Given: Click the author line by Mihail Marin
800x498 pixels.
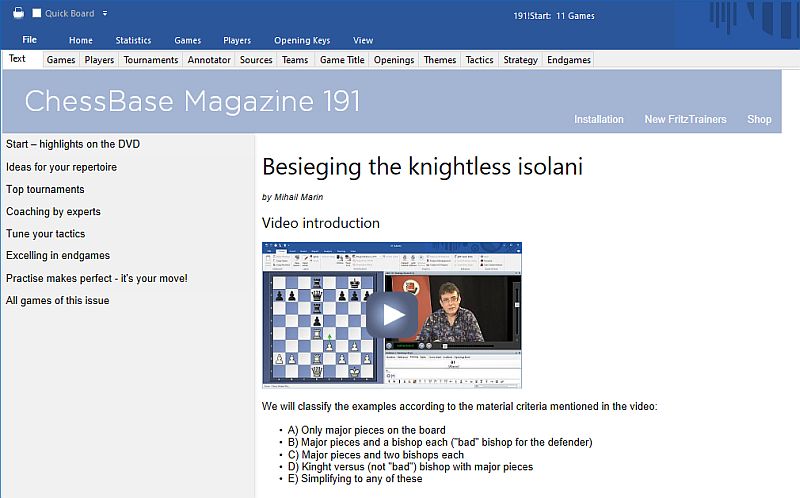Looking at the screenshot, I should coord(292,197).
